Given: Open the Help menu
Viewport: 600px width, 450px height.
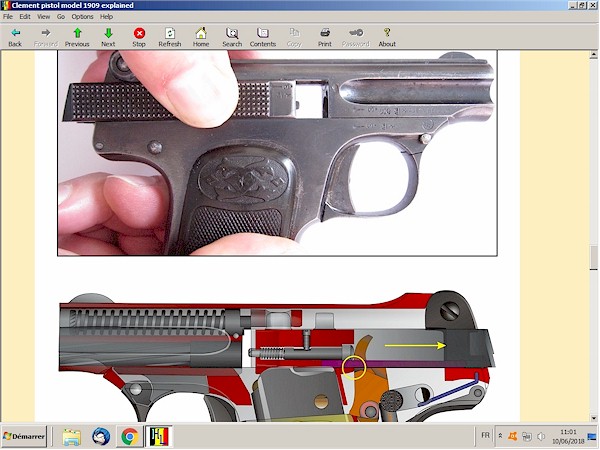Looking at the screenshot, I should [106, 16].
